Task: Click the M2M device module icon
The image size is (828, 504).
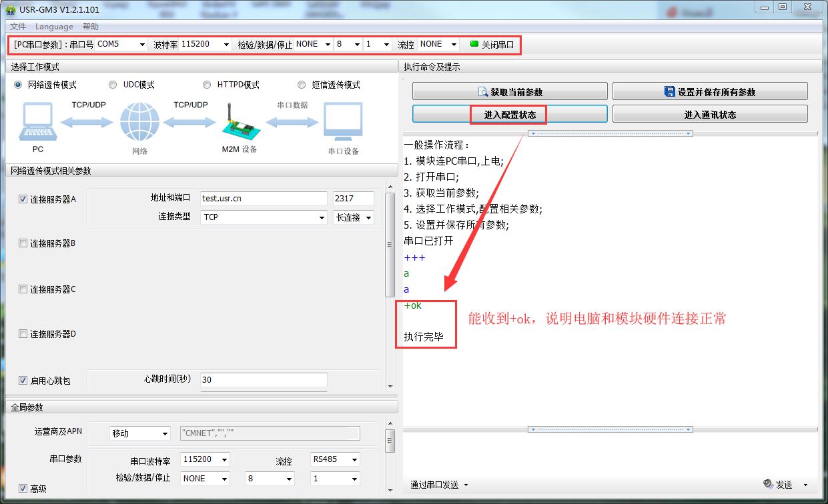Action: (x=238, y=122)
